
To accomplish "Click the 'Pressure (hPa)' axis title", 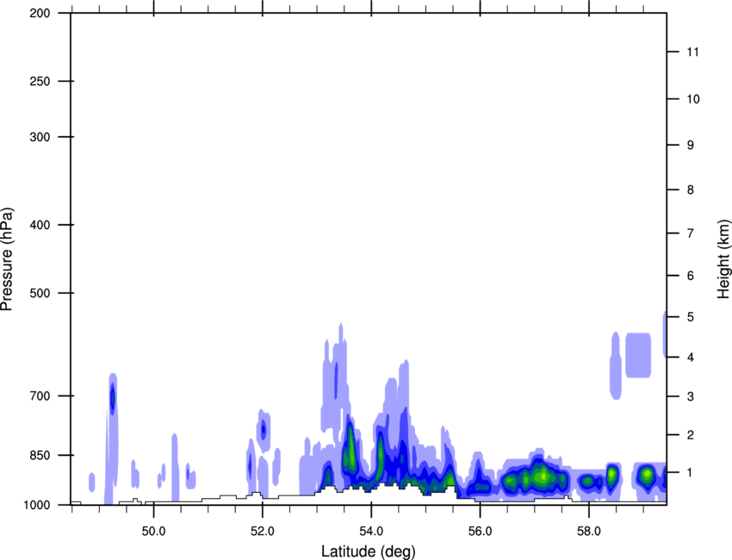I will [7, 259].
